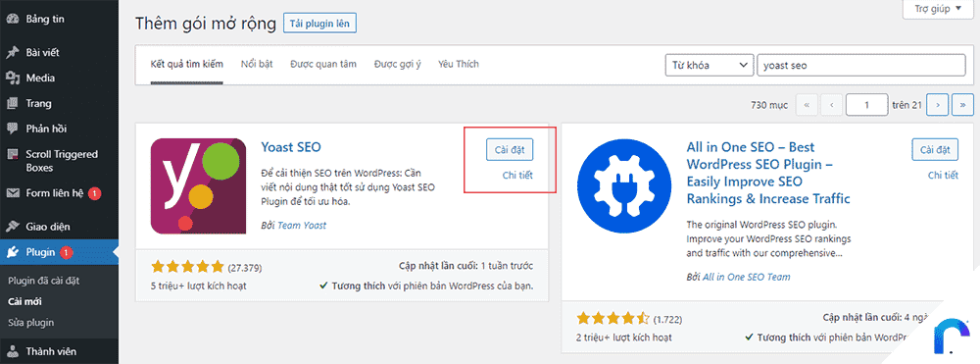Screen dimensions: 980x364
Task: Open Chi tiết for All in One SEO
Action: (943, 175)
